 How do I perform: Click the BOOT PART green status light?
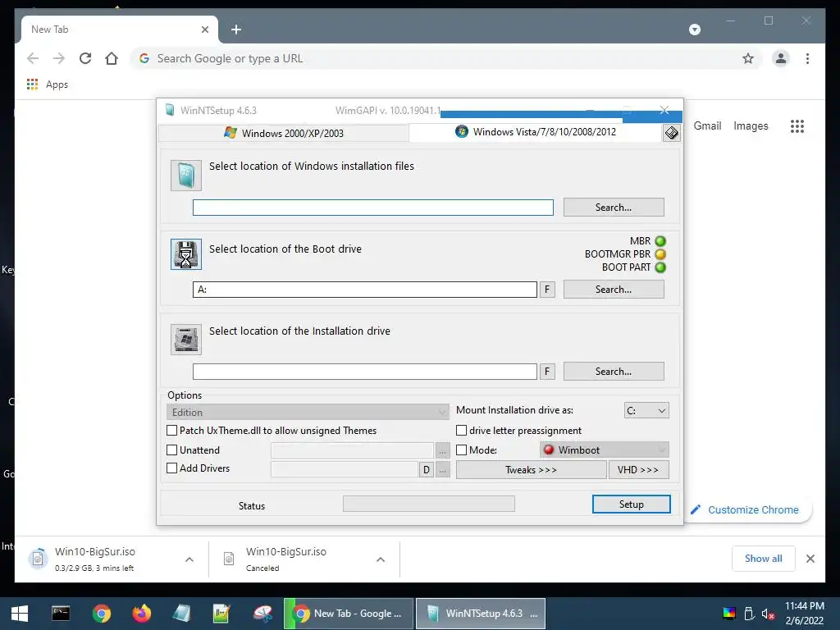point(660,267)
